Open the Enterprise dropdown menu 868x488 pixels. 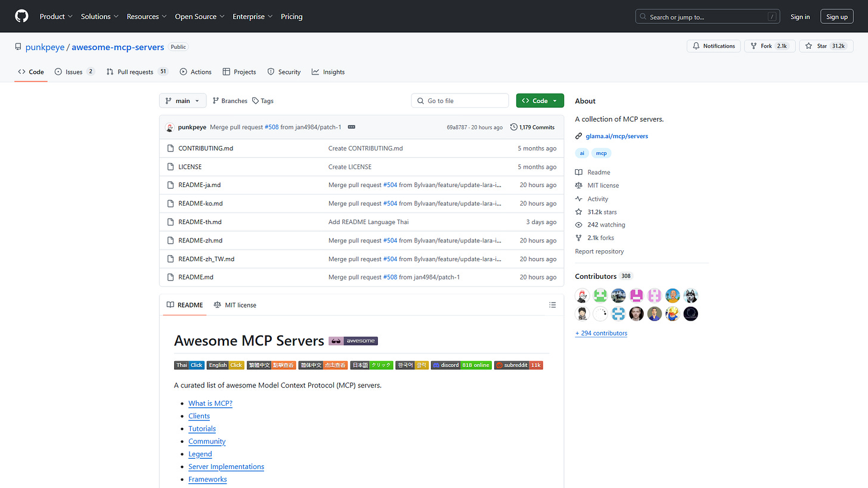(x=253, y=17)
